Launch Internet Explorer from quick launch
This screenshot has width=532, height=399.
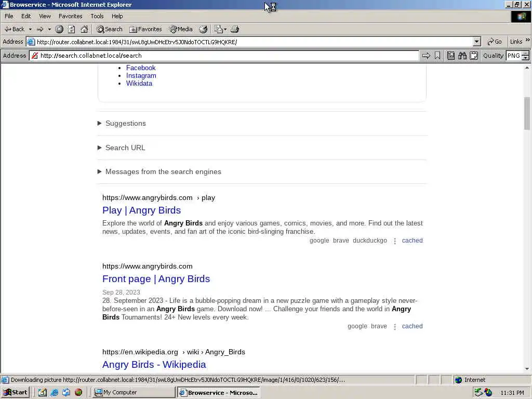coord(54,393)
